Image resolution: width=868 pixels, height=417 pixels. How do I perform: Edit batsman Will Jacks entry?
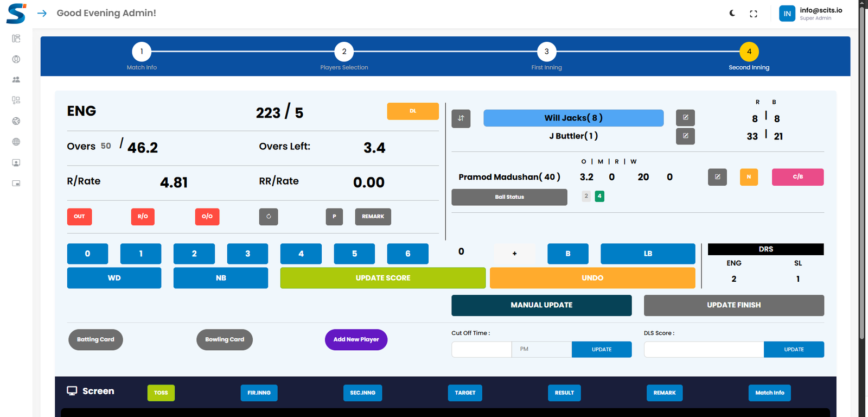click(x=685, y=118)
